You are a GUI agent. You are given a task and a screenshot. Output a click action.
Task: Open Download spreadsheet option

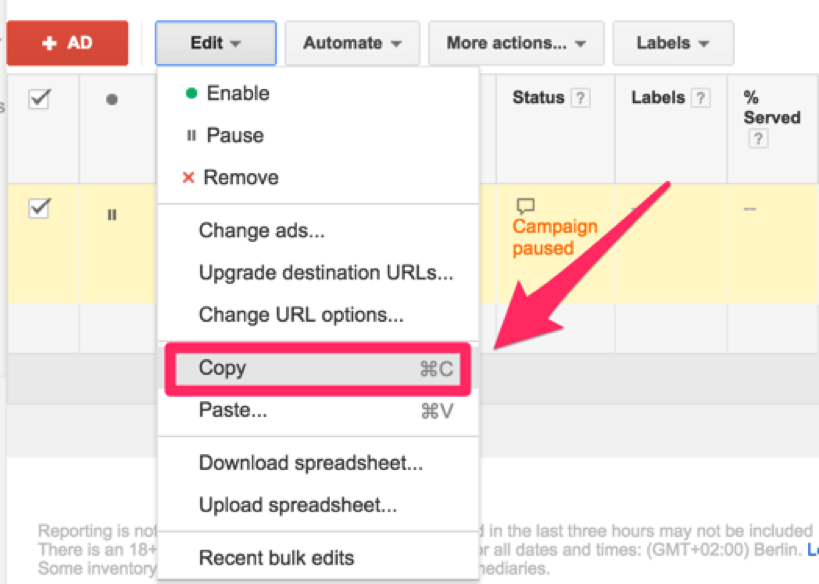(x=310, y=463)
